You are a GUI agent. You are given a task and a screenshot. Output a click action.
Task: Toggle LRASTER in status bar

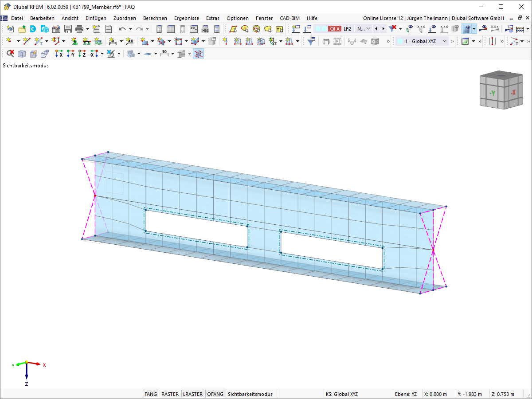tap(193, 394)
